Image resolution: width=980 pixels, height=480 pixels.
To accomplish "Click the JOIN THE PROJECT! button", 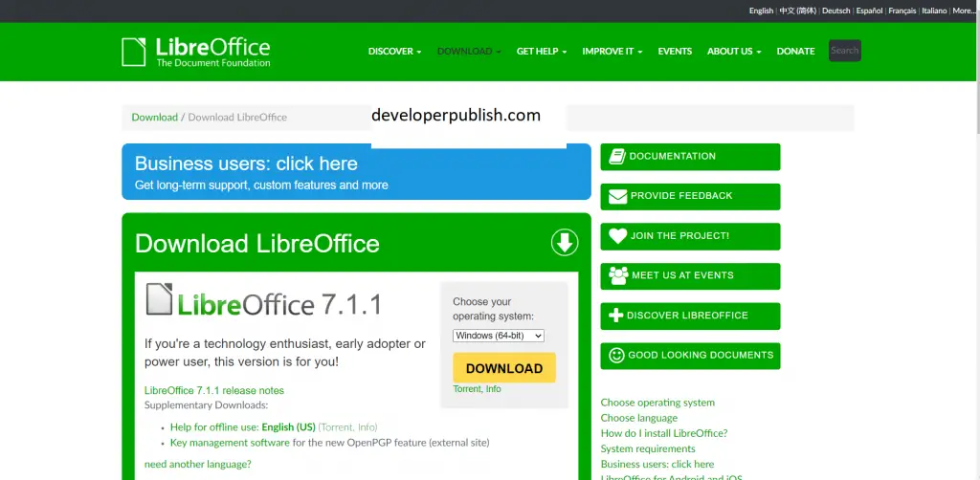I will tap(690, 236).
